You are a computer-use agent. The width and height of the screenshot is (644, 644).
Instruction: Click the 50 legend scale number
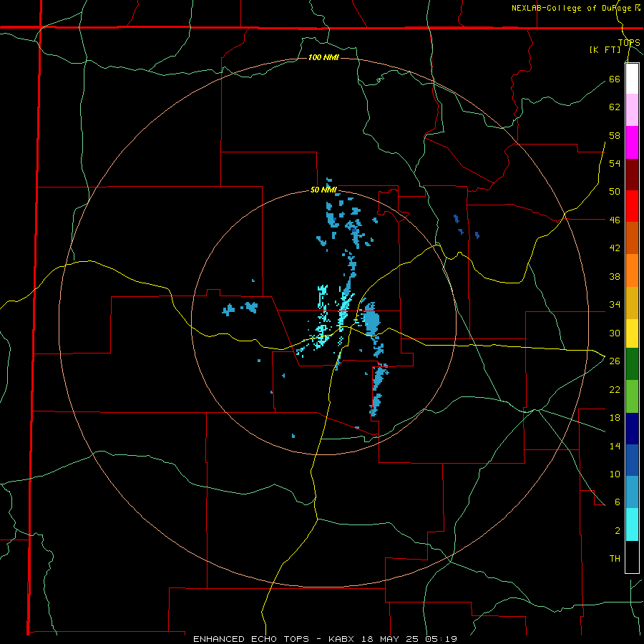[x=615, y=191]
